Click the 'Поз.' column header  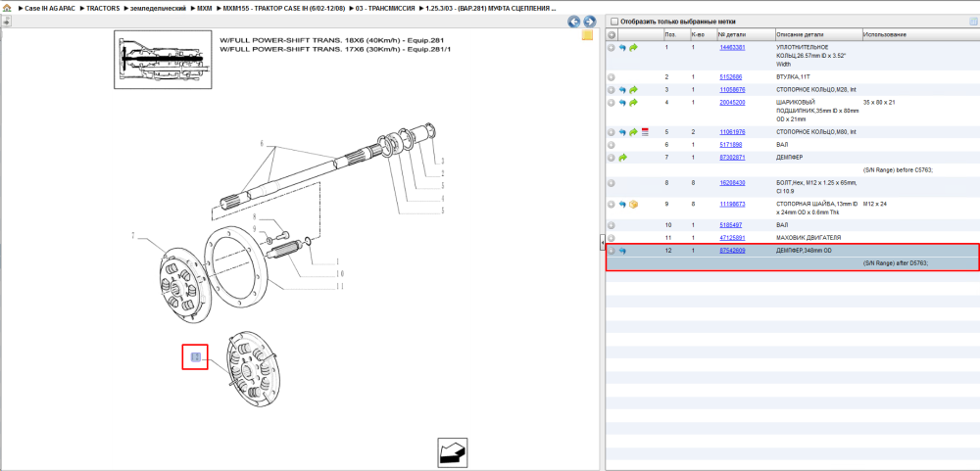tap(676, 35)
